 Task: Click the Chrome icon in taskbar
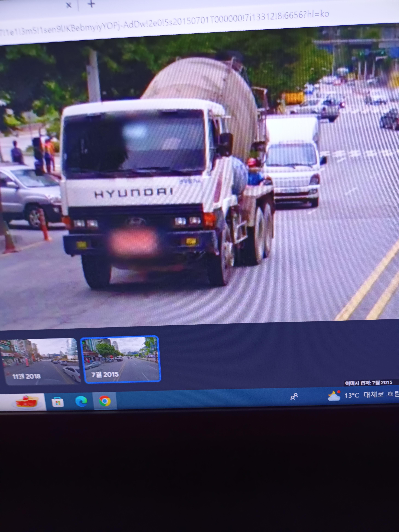click(x=105, y=401)
